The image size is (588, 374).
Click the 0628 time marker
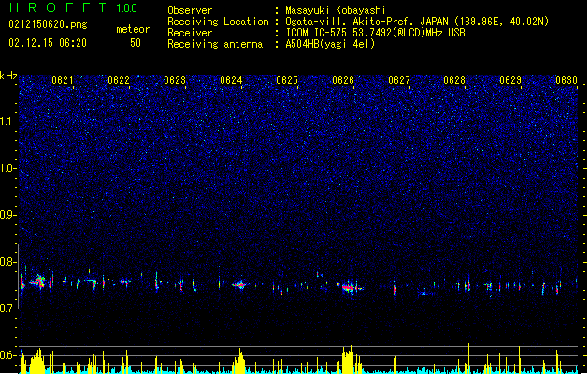click(454, 80)
